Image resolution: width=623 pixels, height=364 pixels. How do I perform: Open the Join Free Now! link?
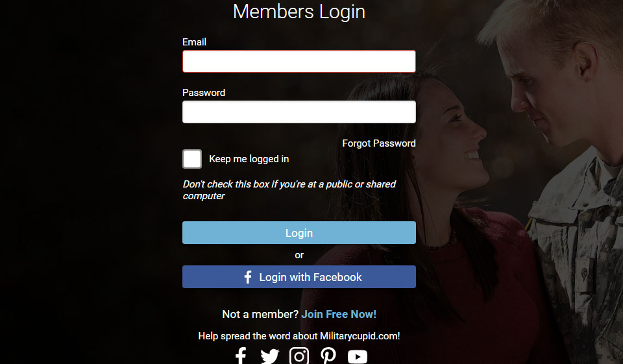point(339,314)
